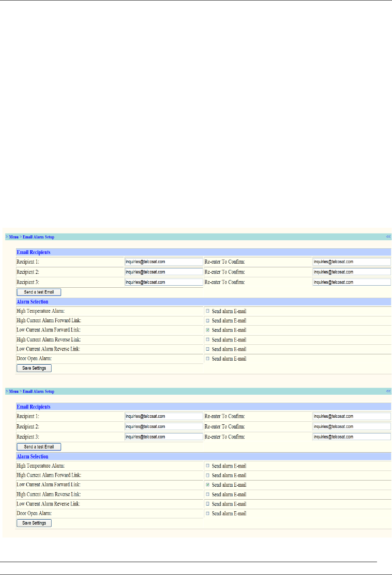Click the Recipient 2 Re-enter To Confirm field in the first panel

pyautogui.click(x=352, y=272)
